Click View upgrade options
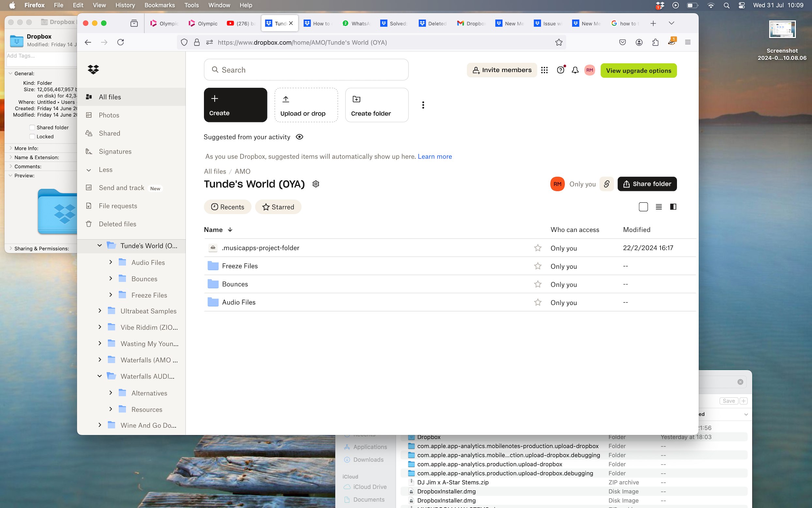 coord(638,71)
